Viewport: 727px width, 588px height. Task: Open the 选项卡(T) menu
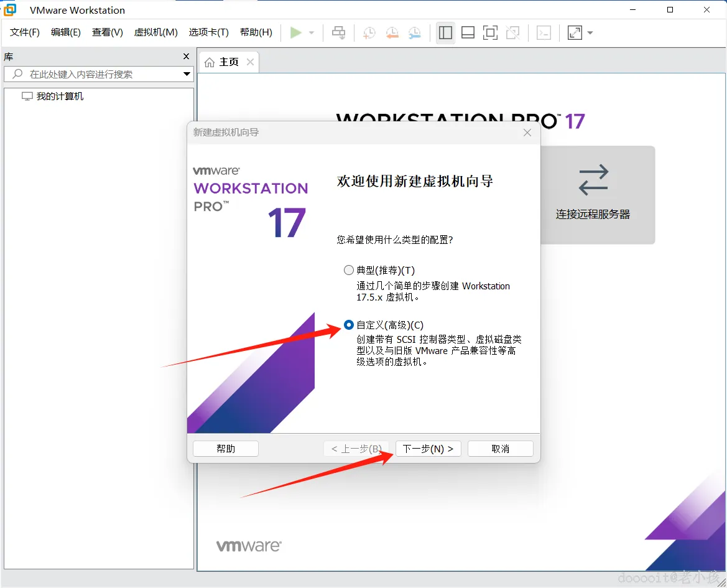pos(208,32)
